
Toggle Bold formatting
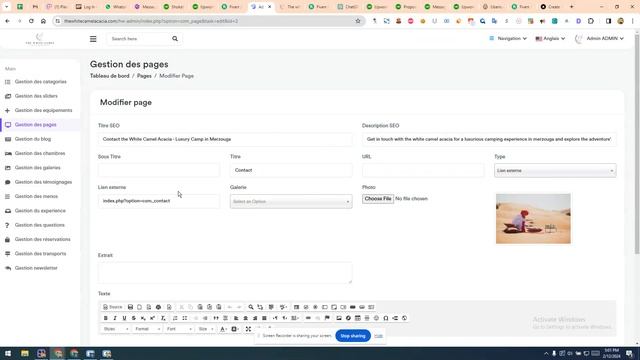tap(106, 318)
